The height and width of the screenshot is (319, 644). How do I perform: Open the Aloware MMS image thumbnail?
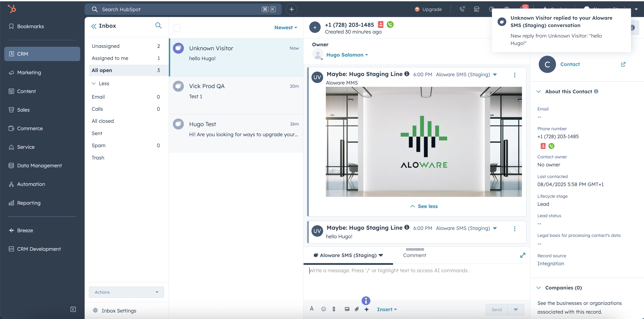(424, 142)
